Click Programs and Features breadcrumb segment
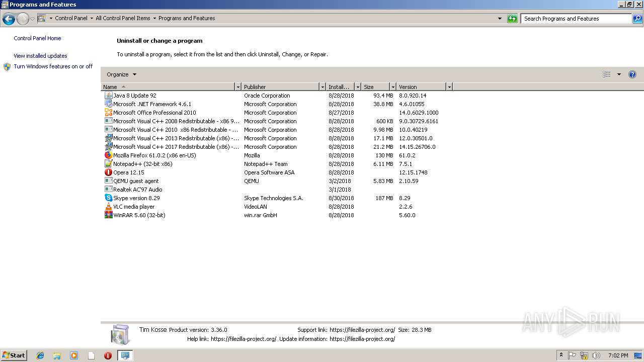644x362 pixels. (187, 18)
